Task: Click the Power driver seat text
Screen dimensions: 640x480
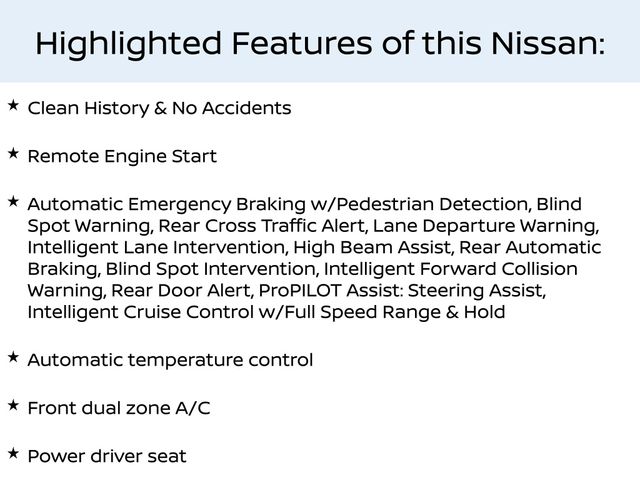Action: point(107,457)
